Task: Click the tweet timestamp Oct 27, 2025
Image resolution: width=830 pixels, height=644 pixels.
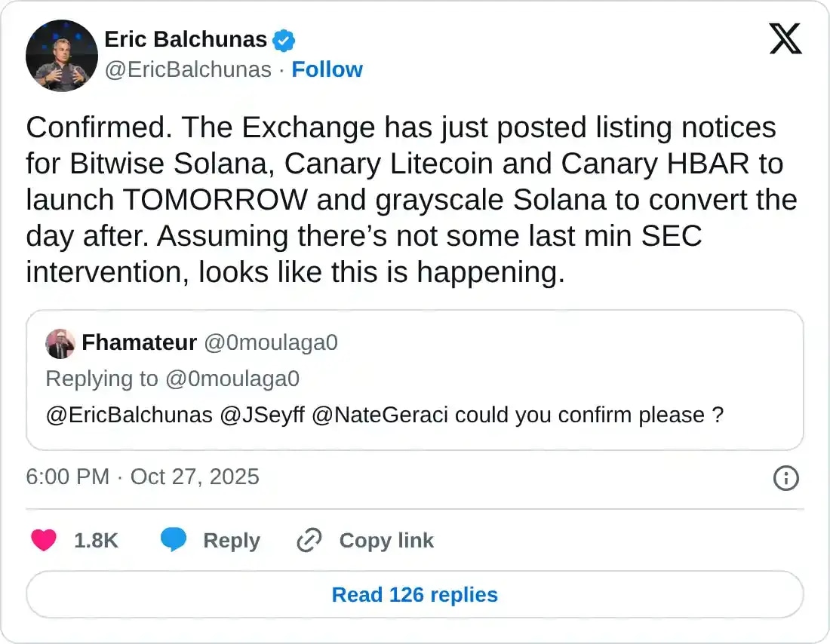Action: 194,478
